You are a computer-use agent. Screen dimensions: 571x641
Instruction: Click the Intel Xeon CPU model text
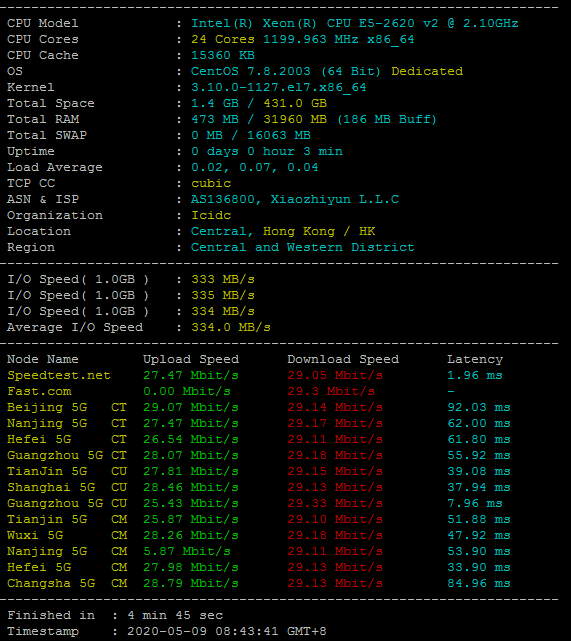point(354,23)
